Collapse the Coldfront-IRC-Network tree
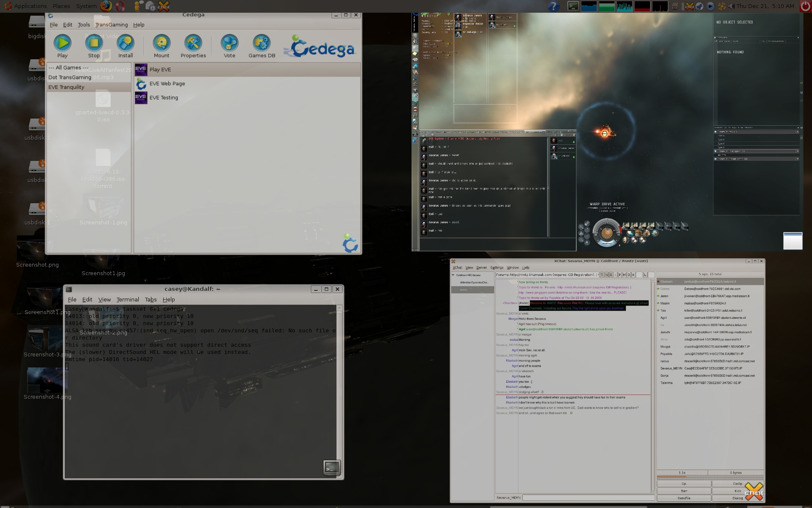Screen dimensions: 812x508 (453, 275)
